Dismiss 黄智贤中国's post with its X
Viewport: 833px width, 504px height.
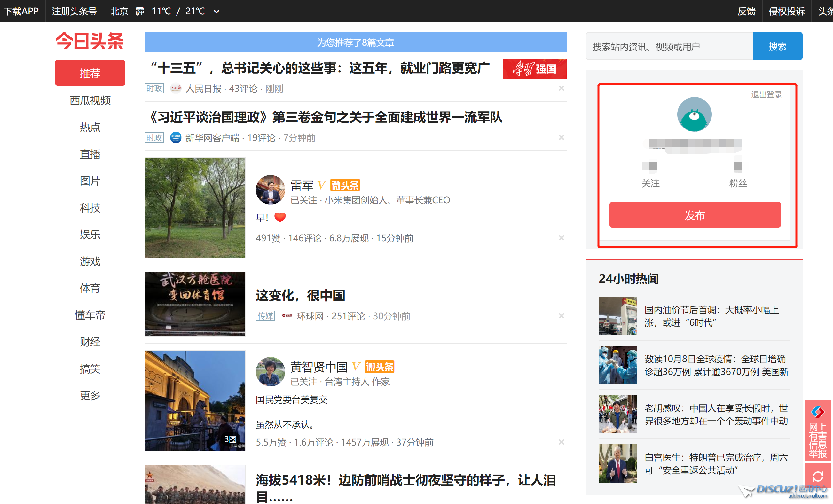click(561, 442)
